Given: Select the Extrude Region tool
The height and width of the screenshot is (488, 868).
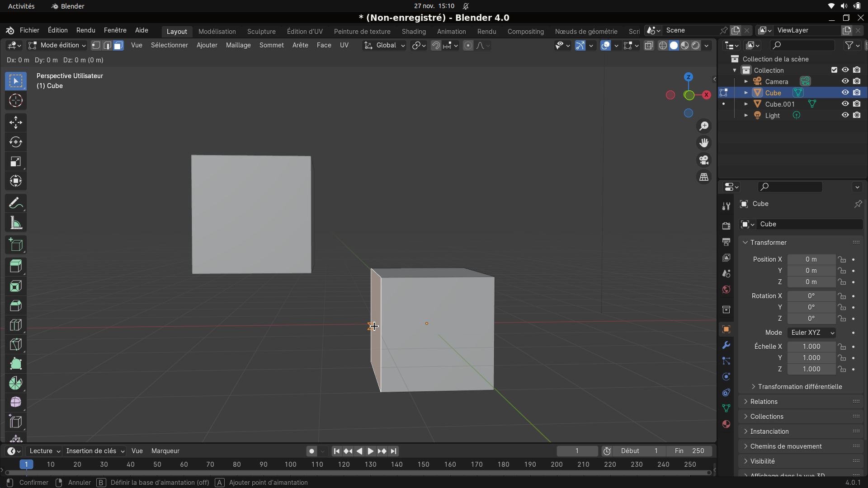Looking at the screenshot, I should [x=16, y=267].
